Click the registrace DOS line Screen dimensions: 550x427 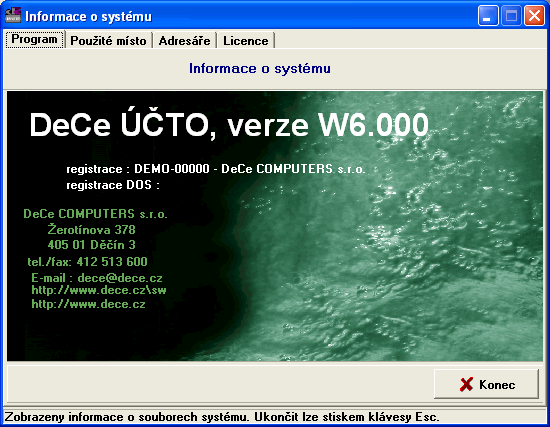113,185
